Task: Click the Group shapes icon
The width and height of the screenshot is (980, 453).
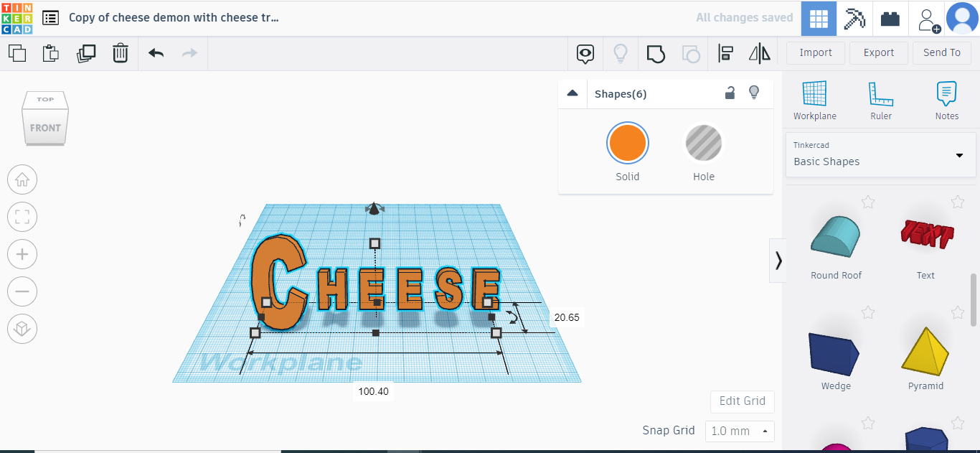Action: tap(656, 53)
